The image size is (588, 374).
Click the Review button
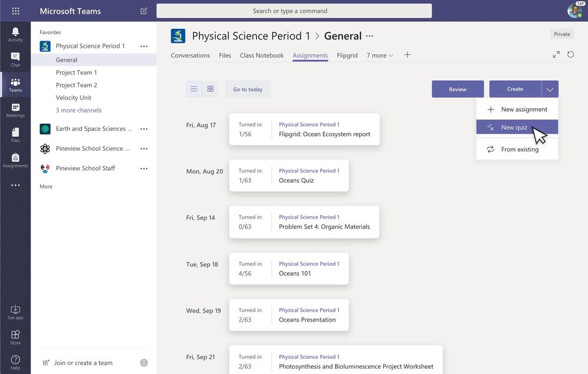(x=457, y=89)
